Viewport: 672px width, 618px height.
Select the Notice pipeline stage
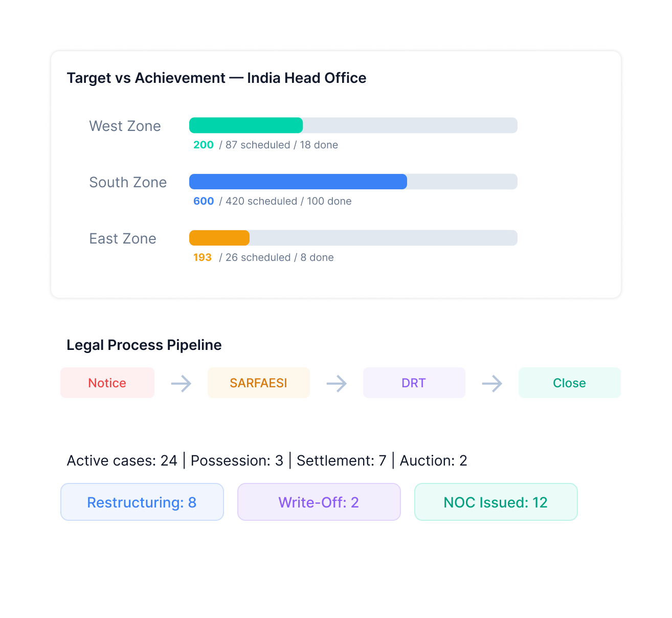(x=107, y=383)
